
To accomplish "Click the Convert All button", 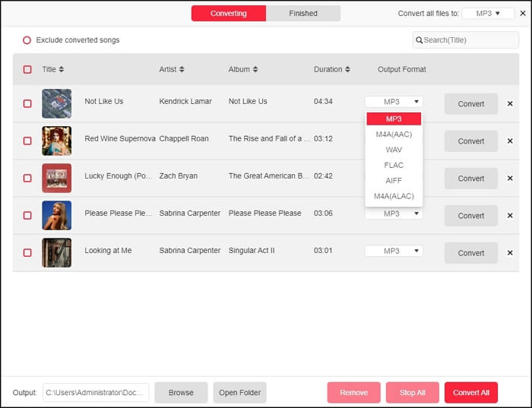I will click(471, 392).
